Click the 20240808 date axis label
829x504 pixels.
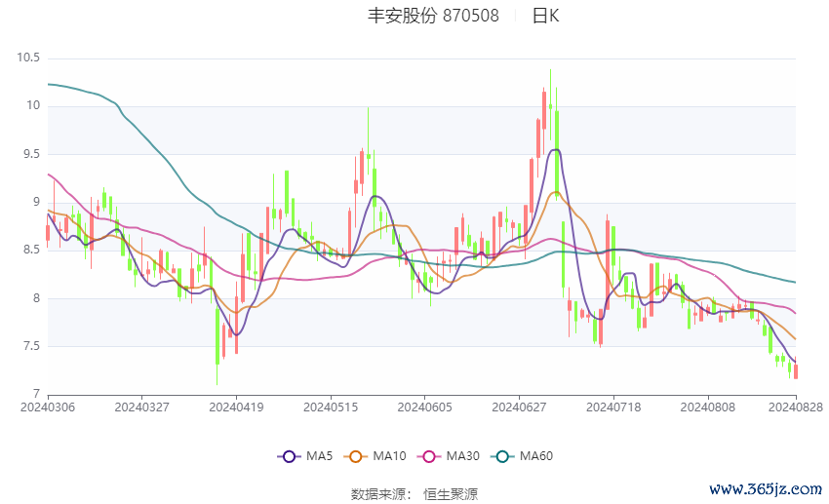point(707,407)
